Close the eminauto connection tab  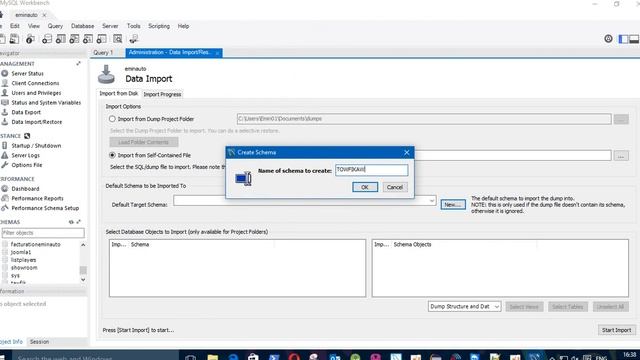(x=44, y=15)
